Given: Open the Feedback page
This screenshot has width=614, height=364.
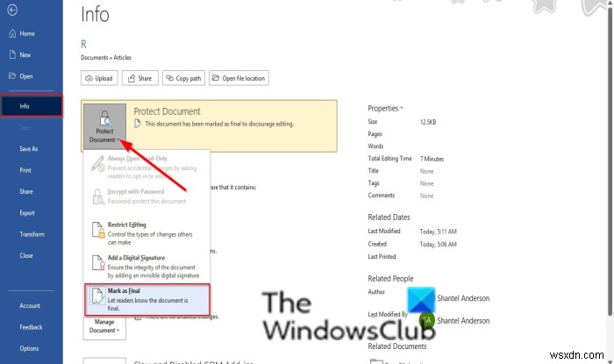Looking at the screenshot, I should click(32, 327).
